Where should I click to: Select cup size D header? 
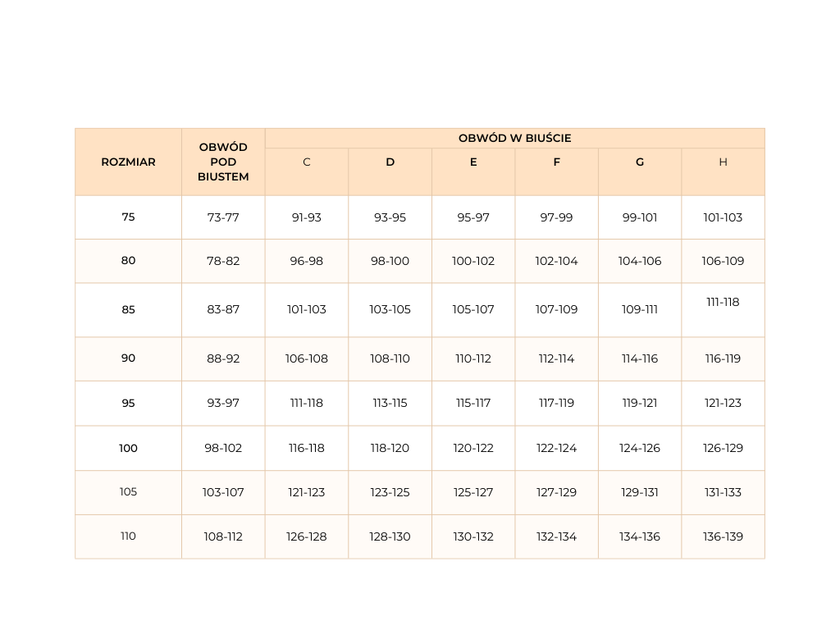point(390,162)
